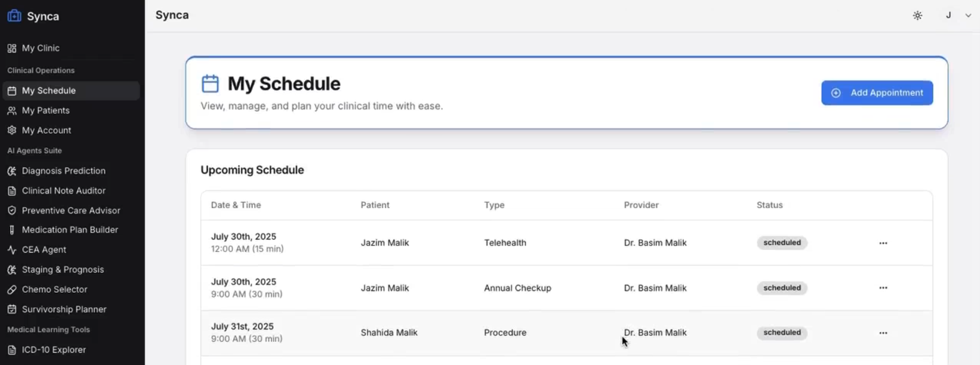The image size is (980, 365).
Task: Click the Synca briefcase logo icon
Action: click(x=14, y=16)
